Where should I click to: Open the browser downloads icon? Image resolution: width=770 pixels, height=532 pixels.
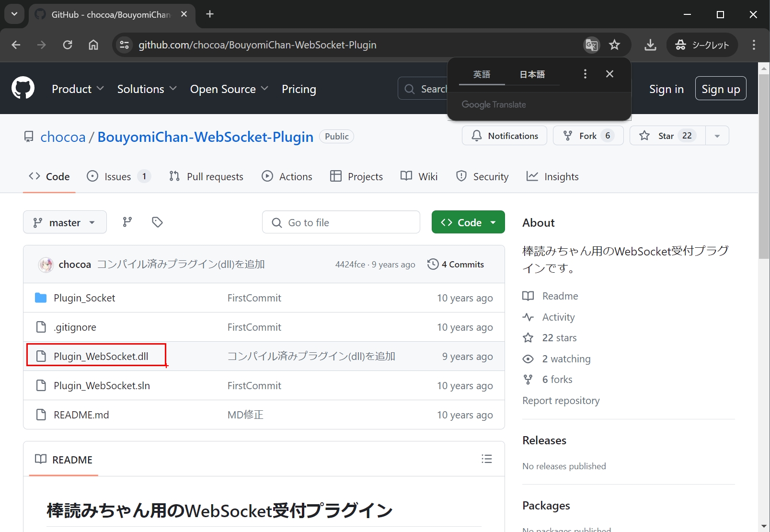[650, 45]
